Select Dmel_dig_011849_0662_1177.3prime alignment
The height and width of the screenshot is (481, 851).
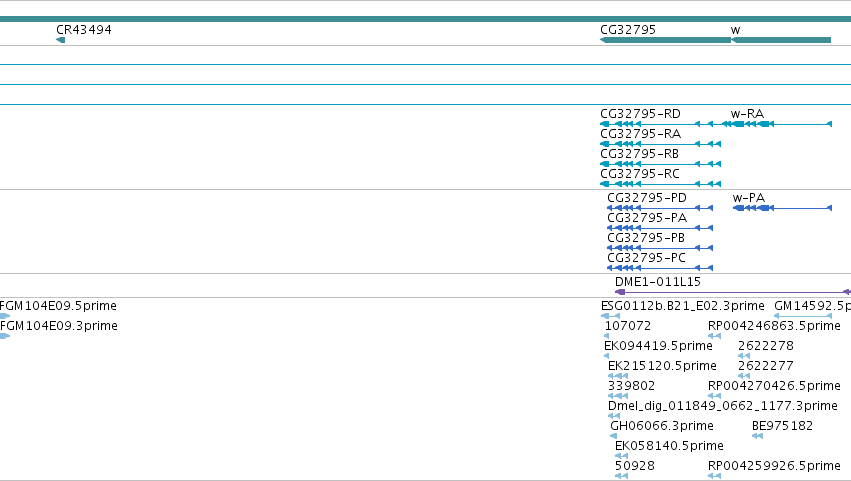pos(614,416)
